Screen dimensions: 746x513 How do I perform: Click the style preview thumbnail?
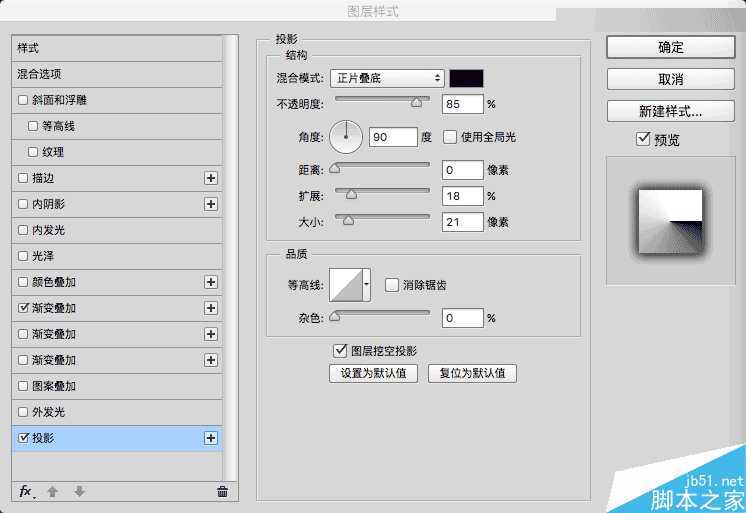[670, 222]
